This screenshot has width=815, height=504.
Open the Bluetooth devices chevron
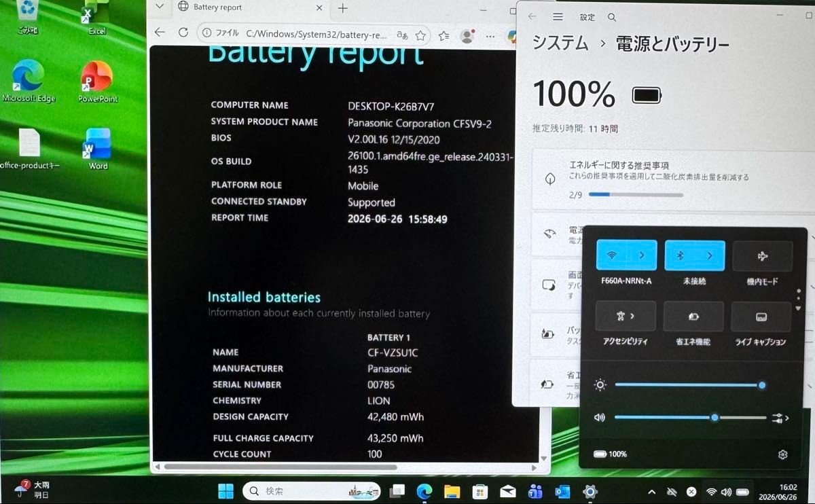pos(710,256)
